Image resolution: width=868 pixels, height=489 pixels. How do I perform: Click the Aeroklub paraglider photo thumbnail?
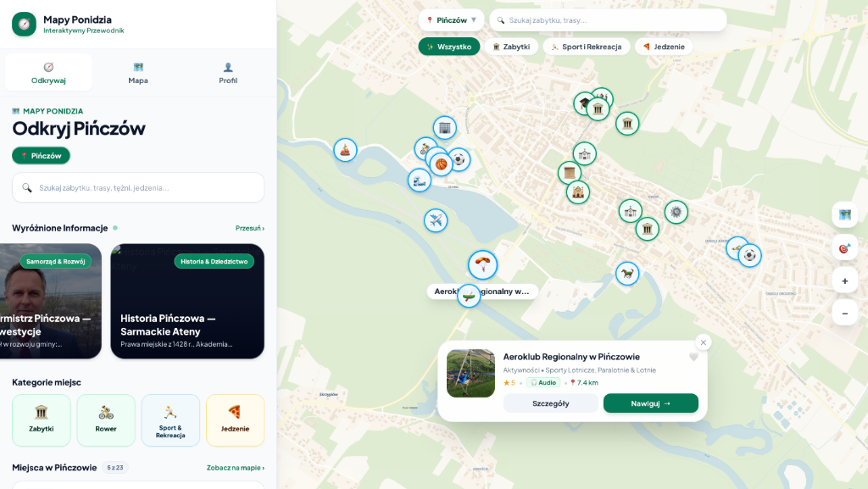pos(470,374)
